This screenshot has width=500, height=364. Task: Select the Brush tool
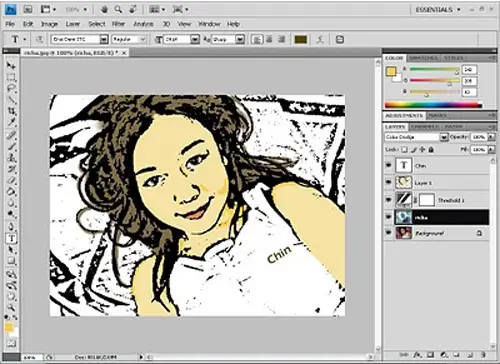point(11,146)
